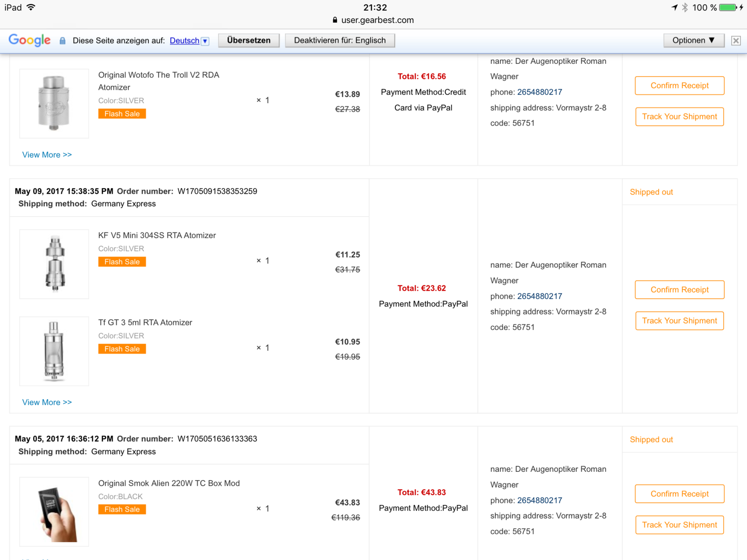Tap the Bluetooth status icon

tap(685, 7)
